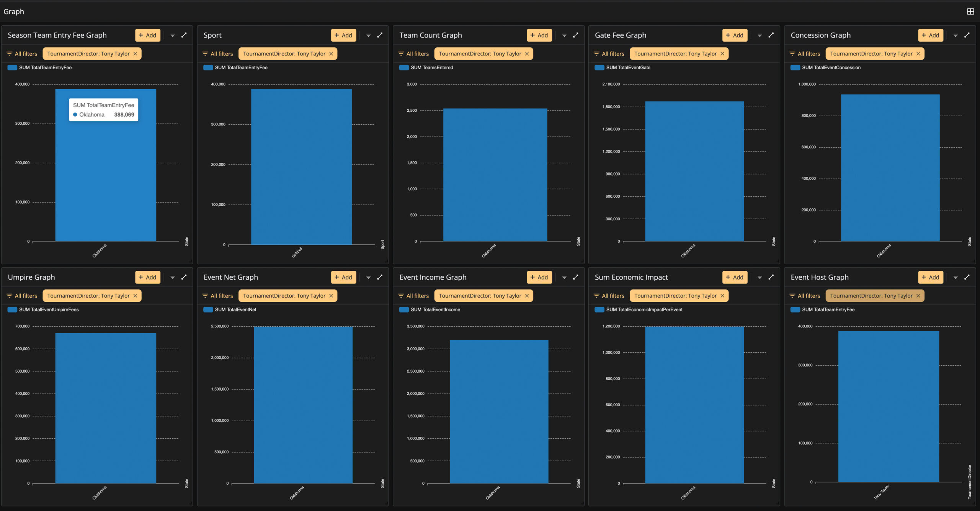This screenshot has width=980, height=511.
Task: Click Add button in Gate Fee Graph
Action: tap(735, 35)
